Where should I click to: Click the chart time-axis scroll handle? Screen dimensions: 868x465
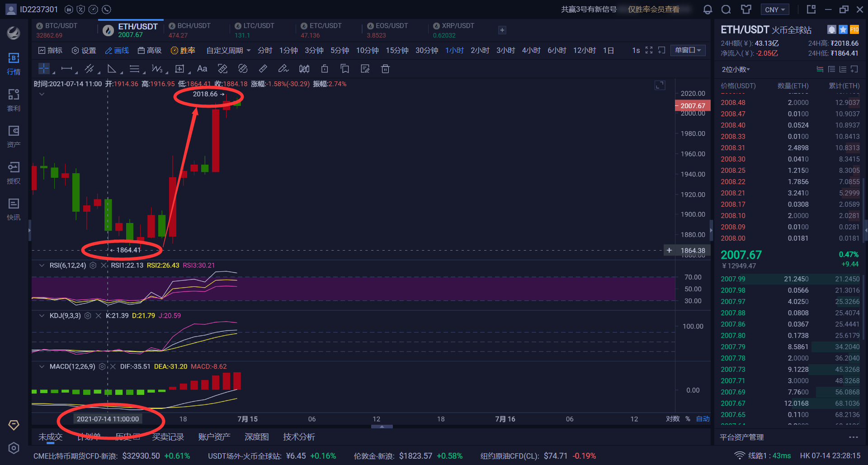point(382,426)
